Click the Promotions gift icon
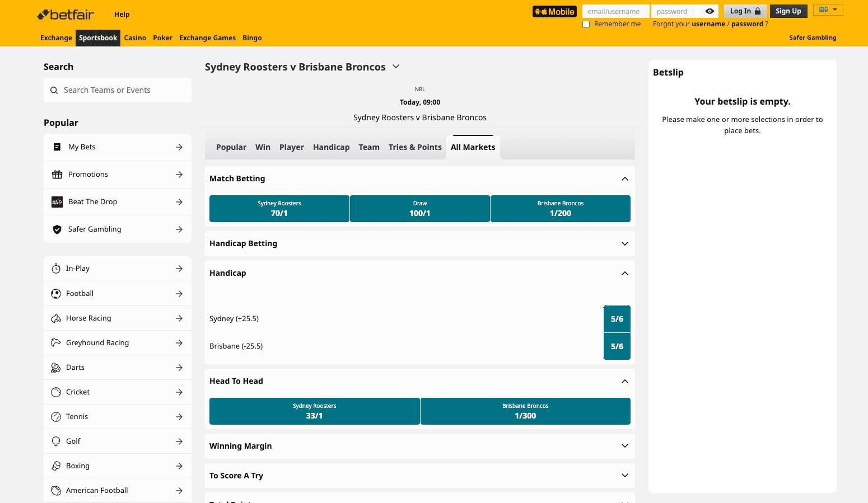The height and width of the screenshot is (503, 868). (57, 175)
